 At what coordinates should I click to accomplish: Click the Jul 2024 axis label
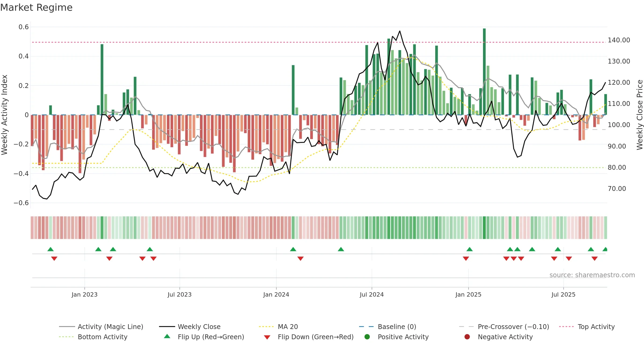[372, 294]
